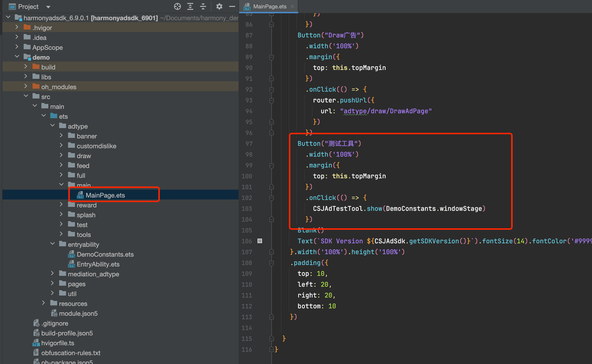This screenshot has height=364, width=592.
Task: Click the color preview square on line 106
Action: pos(260,241)
